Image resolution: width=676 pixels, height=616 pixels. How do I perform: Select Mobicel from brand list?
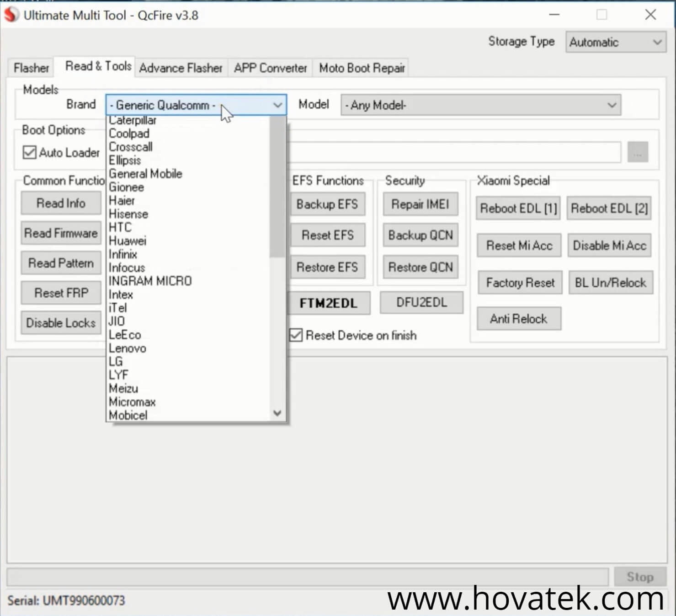coord(188,415)
